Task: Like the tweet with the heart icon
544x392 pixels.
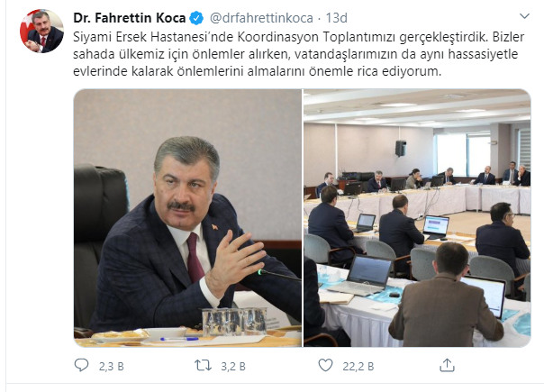Action: tap(325, 365)
